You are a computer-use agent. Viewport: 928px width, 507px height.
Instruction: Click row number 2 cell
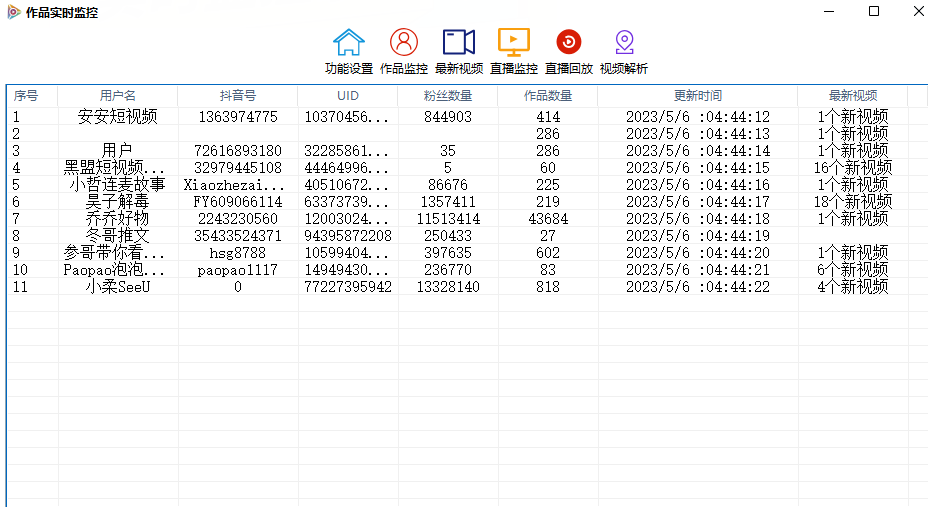pos(16,134)
